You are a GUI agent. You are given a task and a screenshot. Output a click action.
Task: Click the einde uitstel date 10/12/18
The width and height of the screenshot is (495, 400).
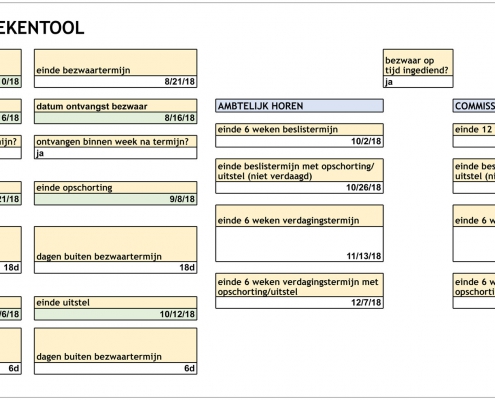point(115,314)
